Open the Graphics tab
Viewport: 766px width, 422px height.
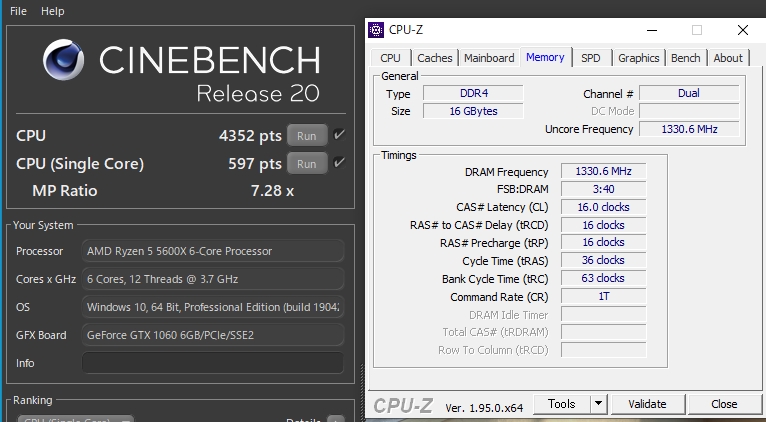click(x=638, y=58)
